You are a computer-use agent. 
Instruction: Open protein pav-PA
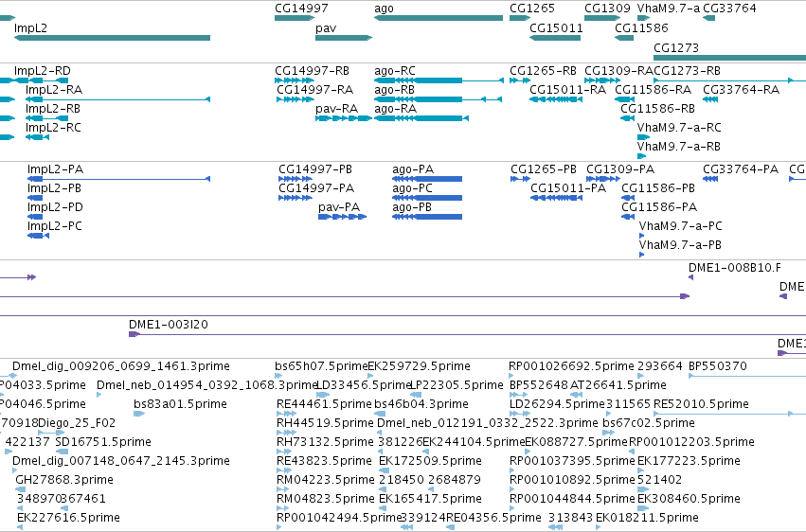[x=339, y=207]
